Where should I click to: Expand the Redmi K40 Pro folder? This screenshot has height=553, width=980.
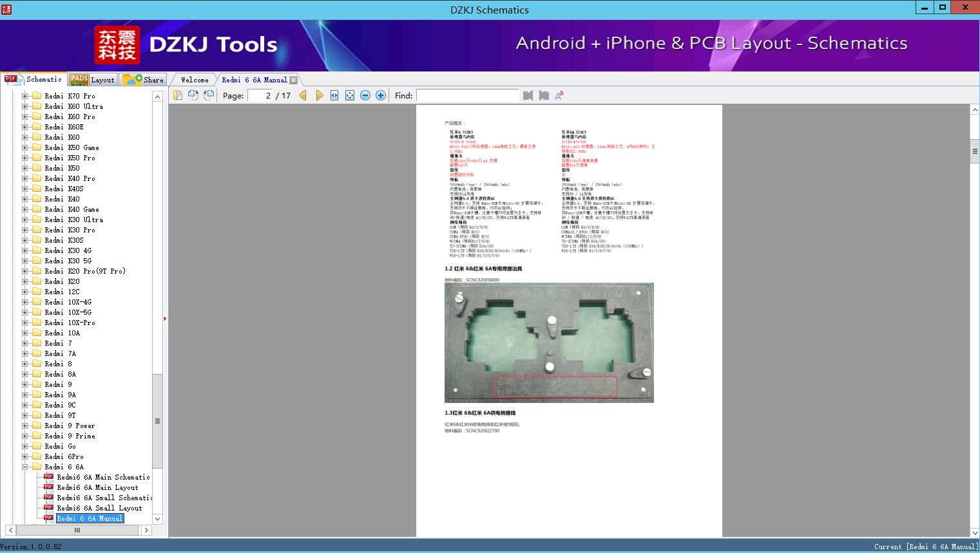(x=25, y=178)
